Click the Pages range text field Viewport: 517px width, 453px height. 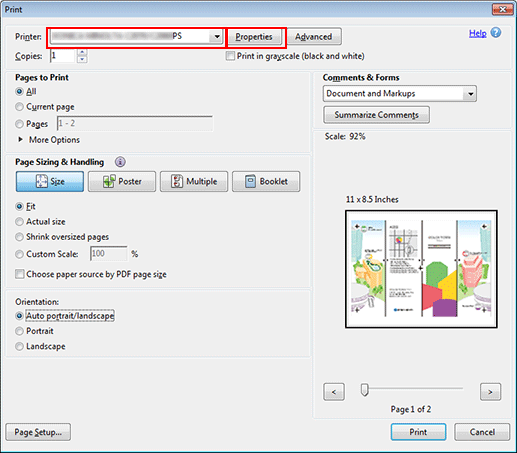click(135, 124)
